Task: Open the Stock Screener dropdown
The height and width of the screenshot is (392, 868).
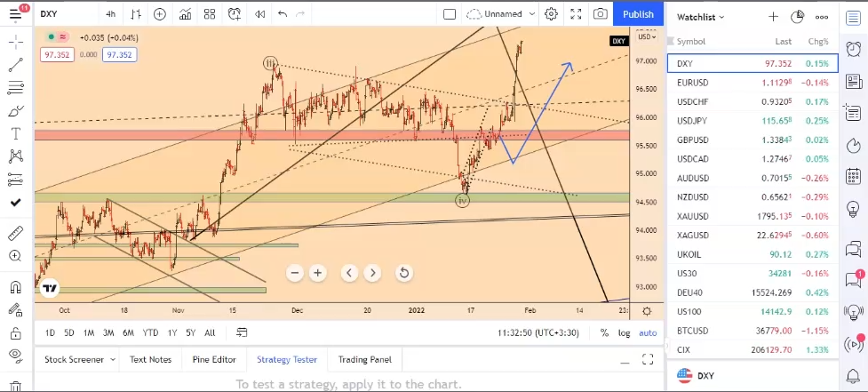Action: pyautogui.click(x=80, y=359)
